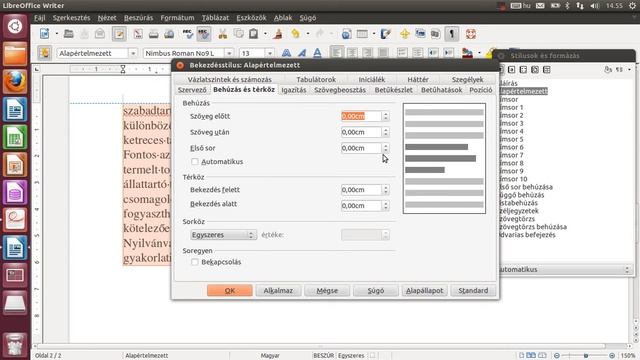Click the Undo arrow icon

coord(295,34)
